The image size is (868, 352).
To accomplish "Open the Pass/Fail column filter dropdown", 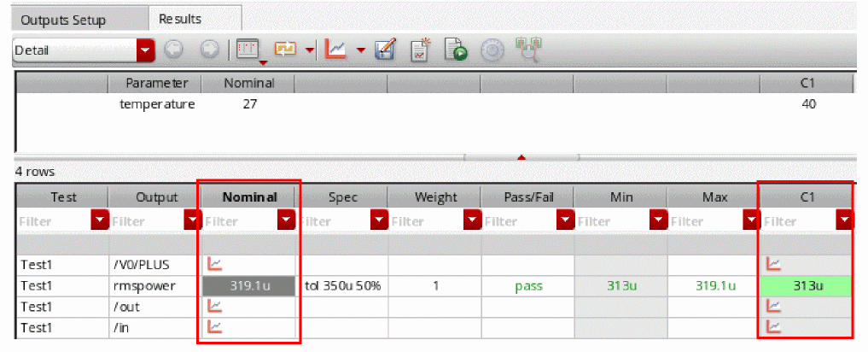I will 565,221.
